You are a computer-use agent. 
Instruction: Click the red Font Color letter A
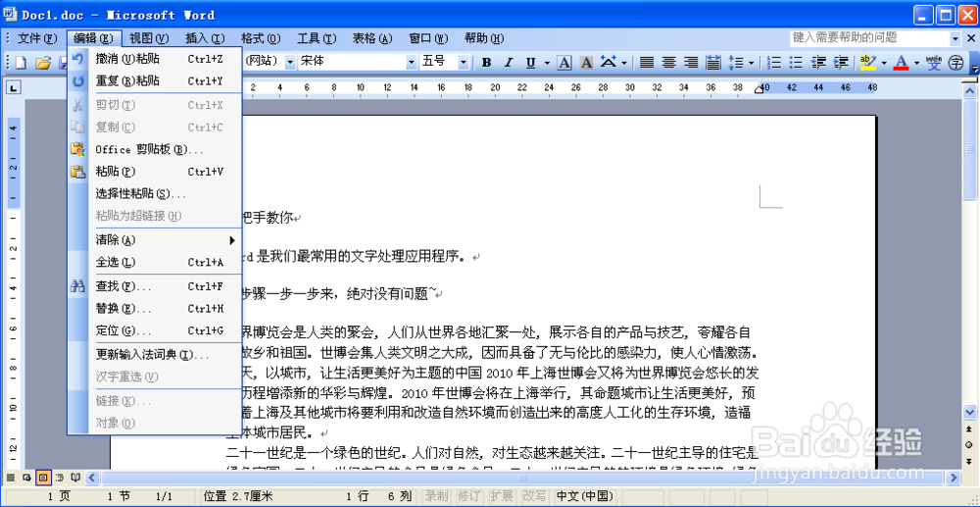901,63
